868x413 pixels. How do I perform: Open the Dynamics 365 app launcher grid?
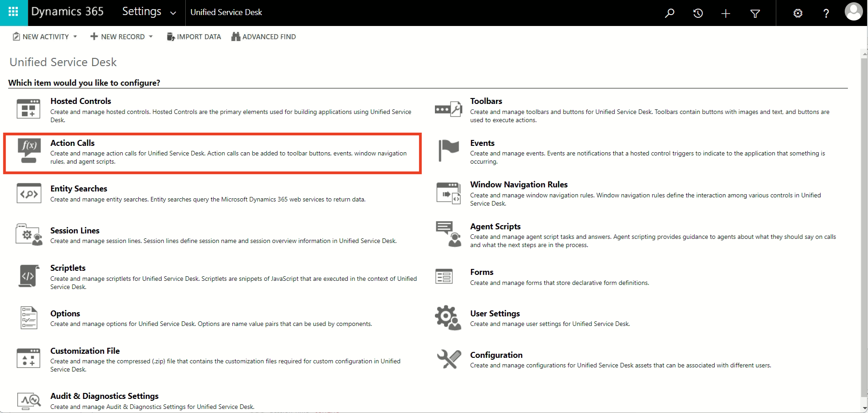point(14,13)
